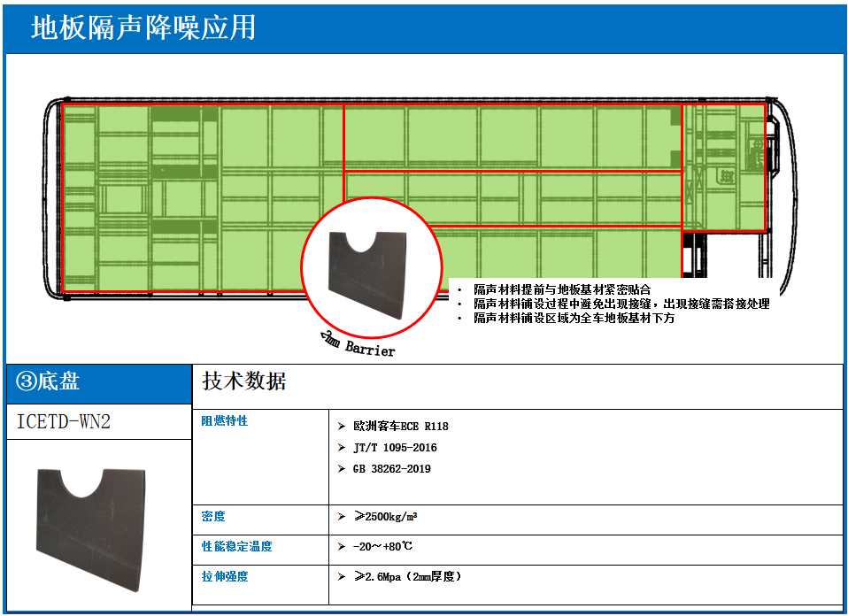
Task: Click the 密度 row label
Action: pyautogui.click(x=213, y=517)
